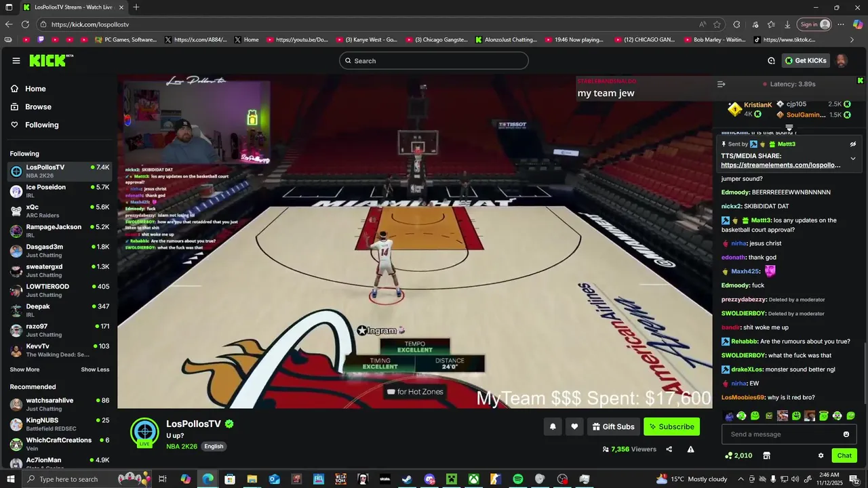
Task: Open KristianK leaderboard entry
Action: click(750, 109)
